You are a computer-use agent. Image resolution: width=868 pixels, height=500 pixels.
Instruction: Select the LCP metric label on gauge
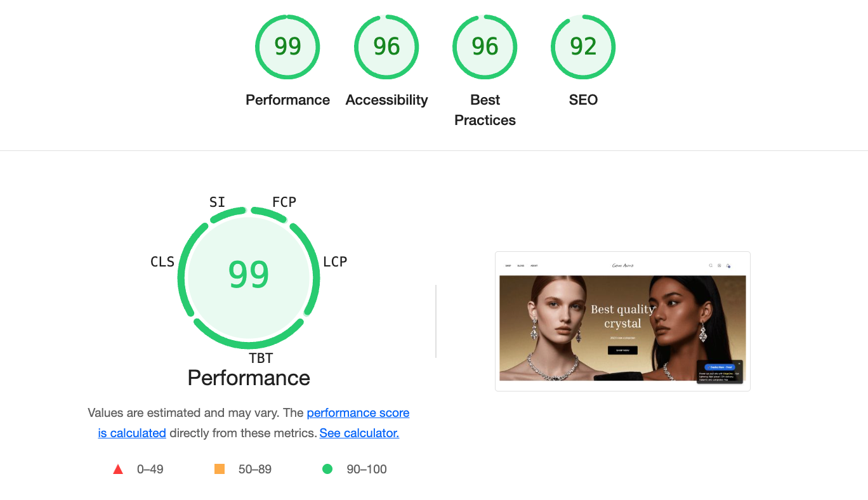335,261
